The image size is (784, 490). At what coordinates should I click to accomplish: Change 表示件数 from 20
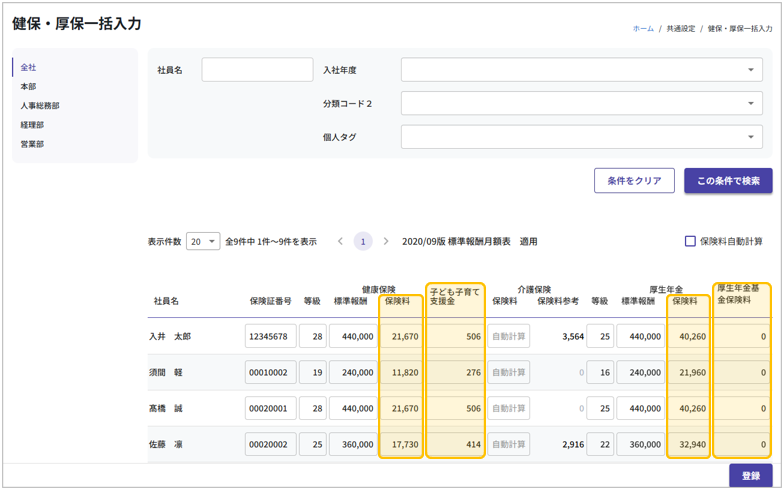click(x=203, y=241)
